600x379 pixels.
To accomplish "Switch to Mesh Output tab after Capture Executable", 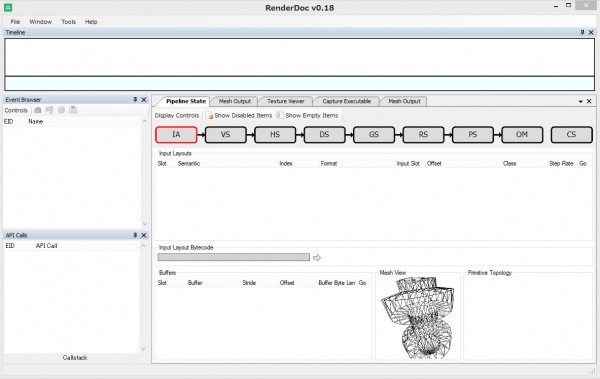I will [404, 101].
